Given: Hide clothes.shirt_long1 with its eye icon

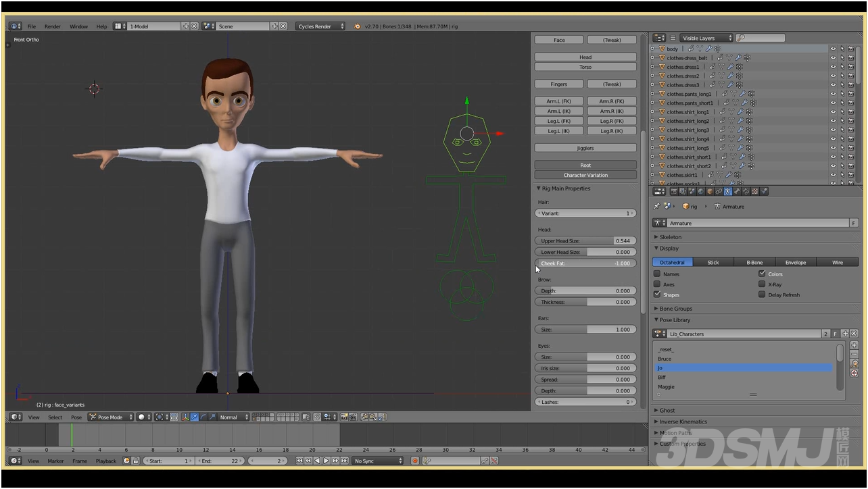Looking at the screenshot, I should (x=833, y=112).
